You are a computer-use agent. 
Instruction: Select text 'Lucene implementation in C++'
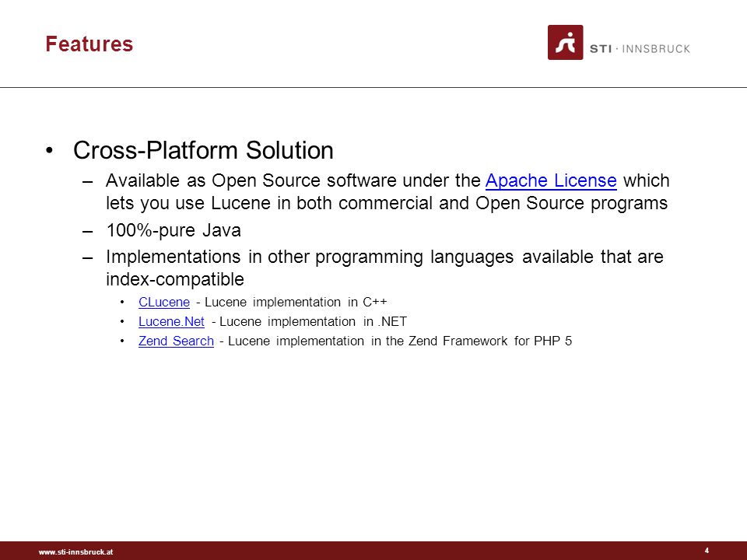(296, 302)
